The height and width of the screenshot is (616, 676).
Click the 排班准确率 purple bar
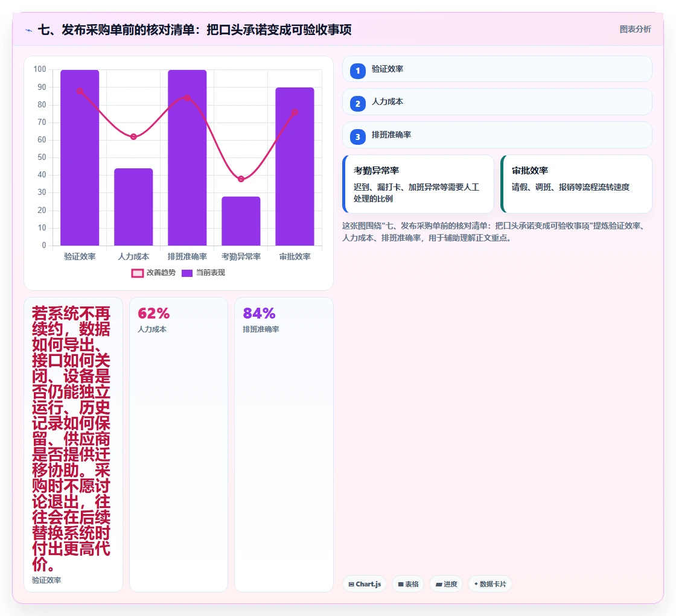[187, 158]
